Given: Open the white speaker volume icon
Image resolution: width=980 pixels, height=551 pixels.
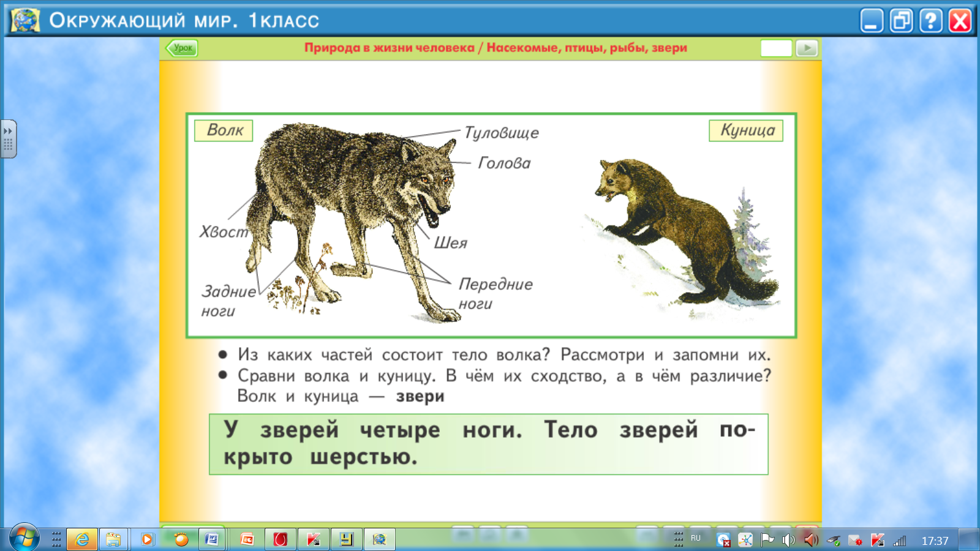Looking at the screenshot, I should 789,540.
